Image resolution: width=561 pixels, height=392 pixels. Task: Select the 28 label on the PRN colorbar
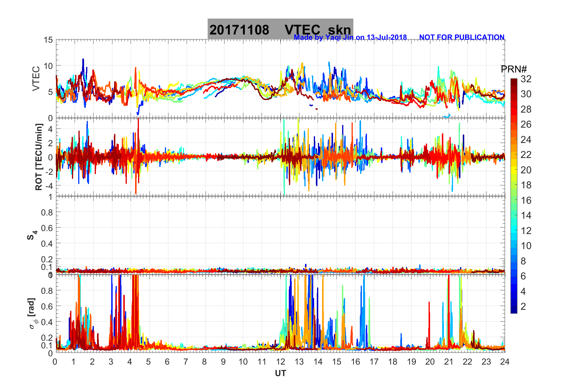click(526, 109)
